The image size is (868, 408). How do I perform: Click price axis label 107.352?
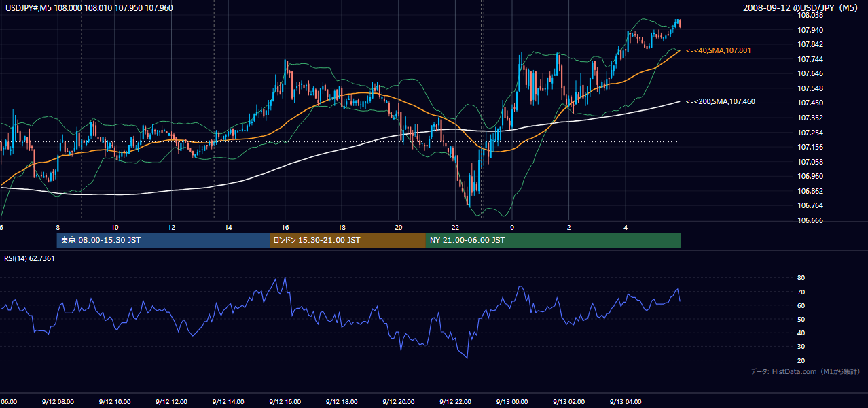[x=811, y=118]
